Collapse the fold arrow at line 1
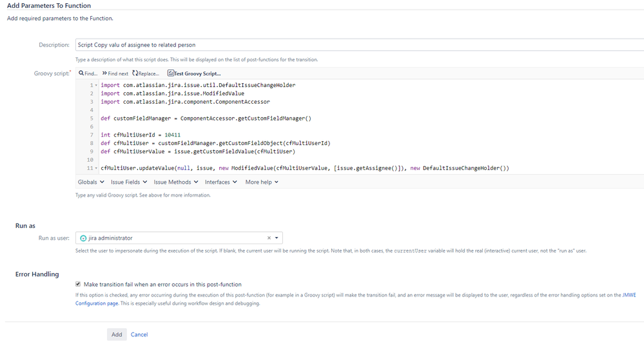Image resolution: width=644 pixels, height=346 pixels. tap(97, 85)
